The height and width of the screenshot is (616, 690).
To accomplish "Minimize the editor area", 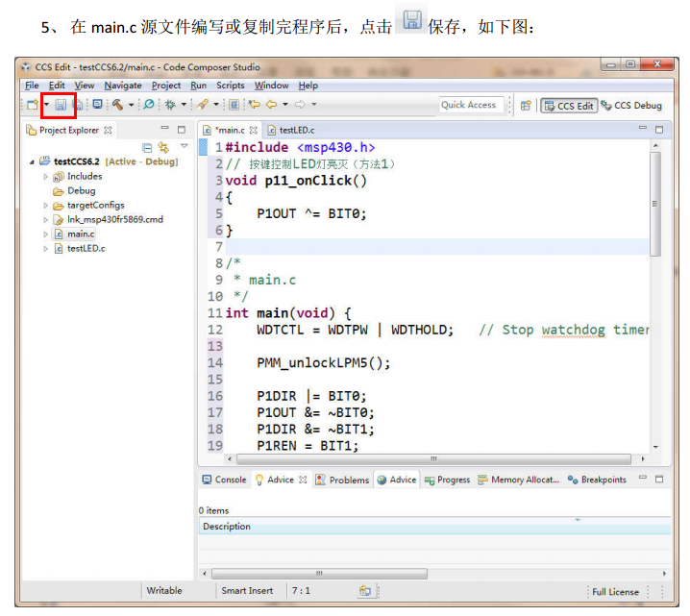I will (x=643, y=128).
